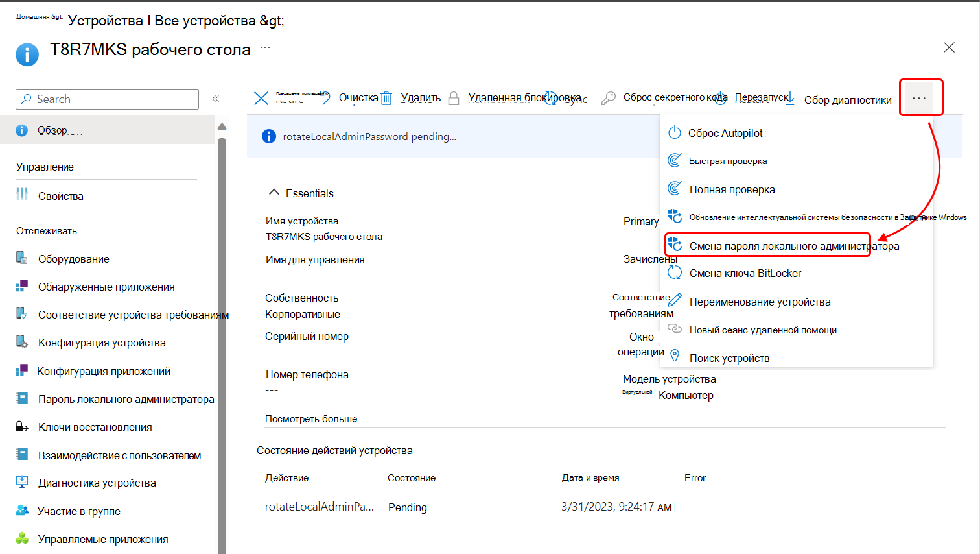Click the sidebar scroll-up arrow
980x554 pixels.
click(222, 126)
